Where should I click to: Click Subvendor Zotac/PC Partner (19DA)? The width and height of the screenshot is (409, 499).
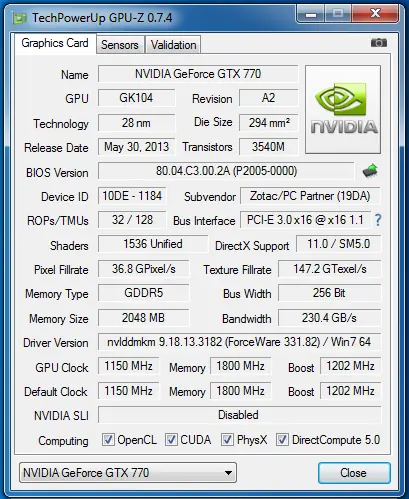(310, 196)
